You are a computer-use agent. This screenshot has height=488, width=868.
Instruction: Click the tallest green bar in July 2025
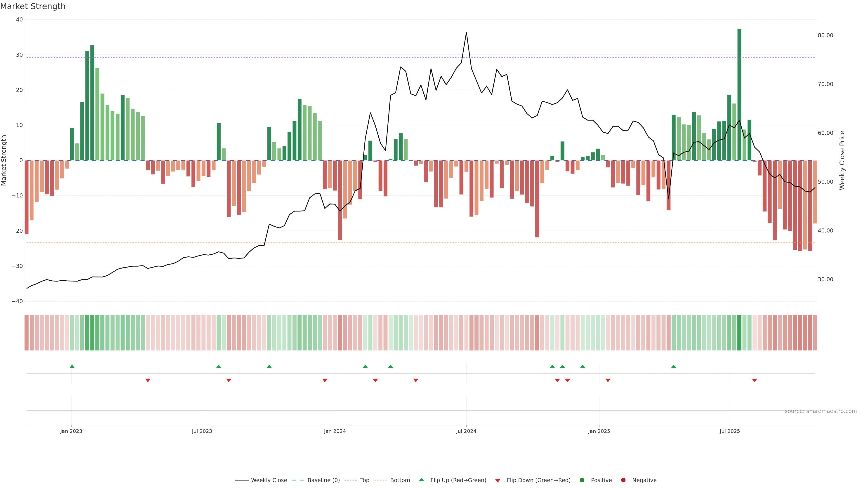tap(739, 94)
